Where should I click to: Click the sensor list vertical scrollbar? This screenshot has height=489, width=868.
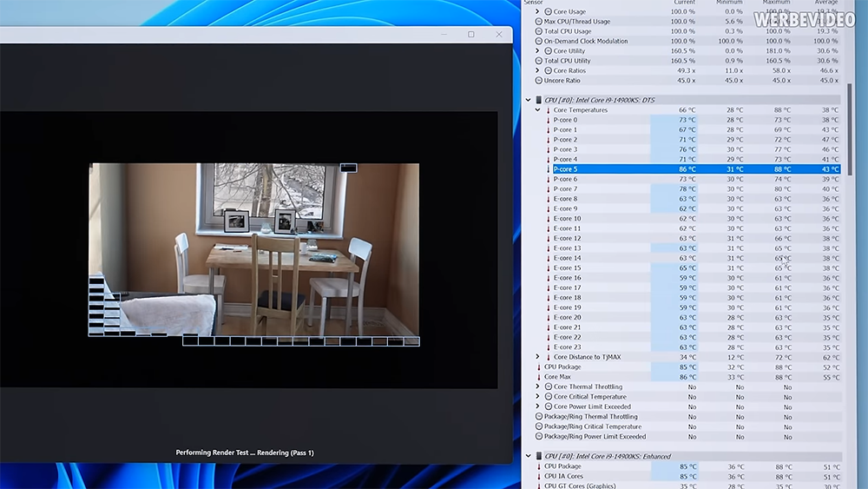pos(850,129)
